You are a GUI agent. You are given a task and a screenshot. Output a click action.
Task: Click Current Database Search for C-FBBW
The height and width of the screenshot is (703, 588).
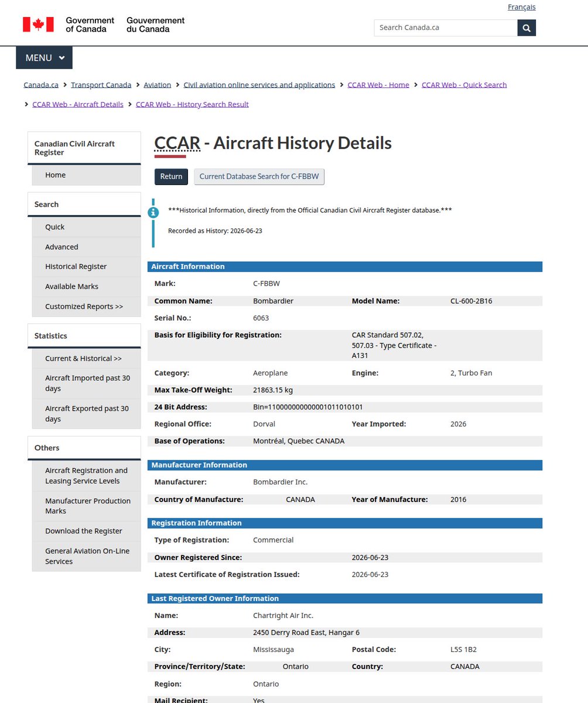click(x=259, y=176)
